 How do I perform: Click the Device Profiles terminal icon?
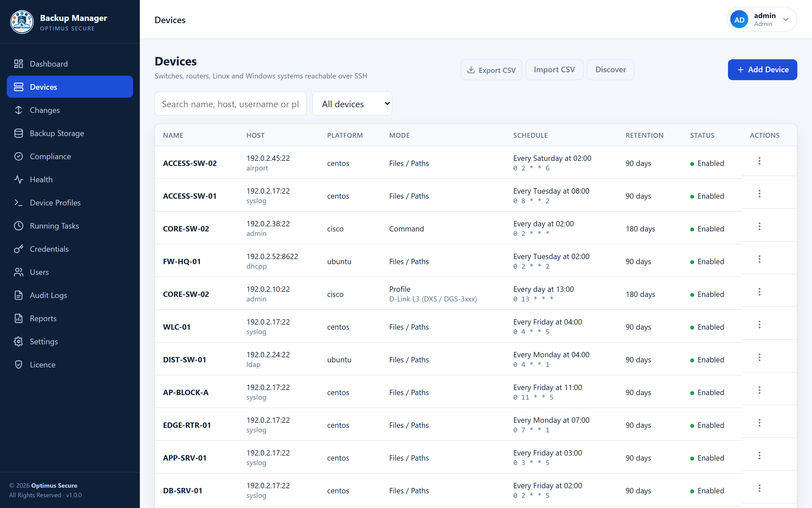[x=18, y=203]
